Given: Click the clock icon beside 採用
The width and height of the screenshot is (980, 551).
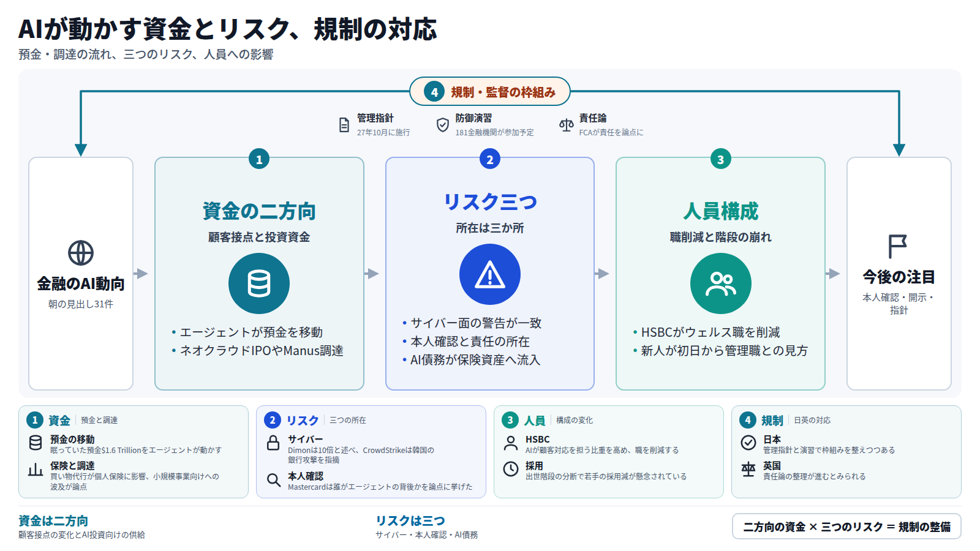Looking at the screenshot, I should 511,469.
